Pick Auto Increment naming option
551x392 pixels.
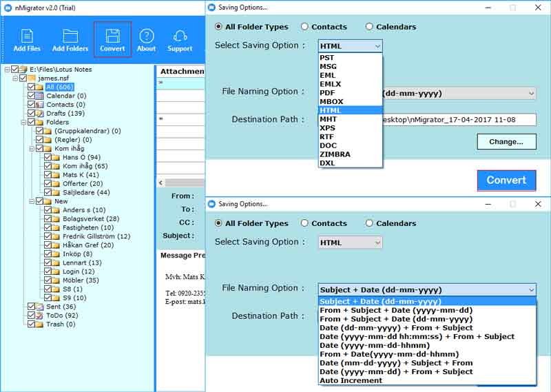coord(427,380)
